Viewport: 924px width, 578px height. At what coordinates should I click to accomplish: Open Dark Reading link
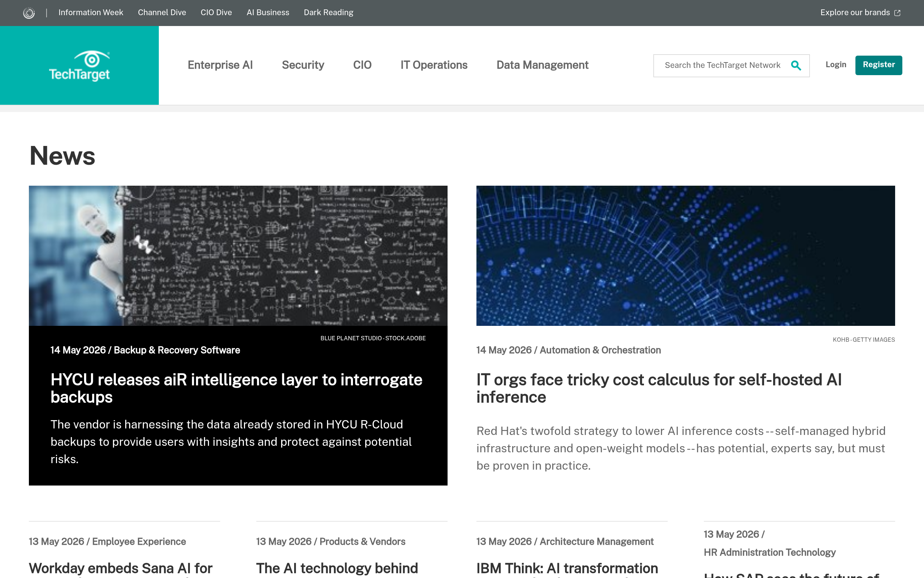pyautogui.click(x=328, y=13)
